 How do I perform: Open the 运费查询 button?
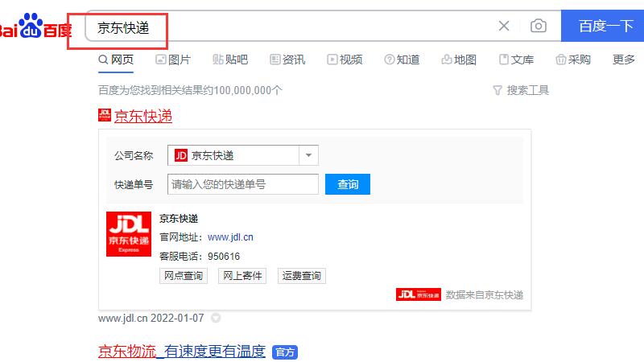(x=302, y=276)
